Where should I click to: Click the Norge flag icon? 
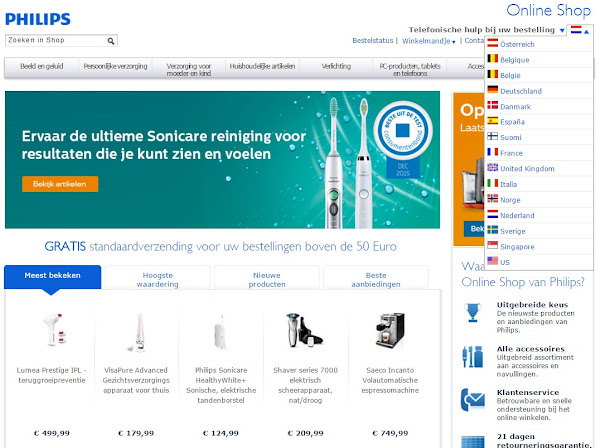click(492, 199)
